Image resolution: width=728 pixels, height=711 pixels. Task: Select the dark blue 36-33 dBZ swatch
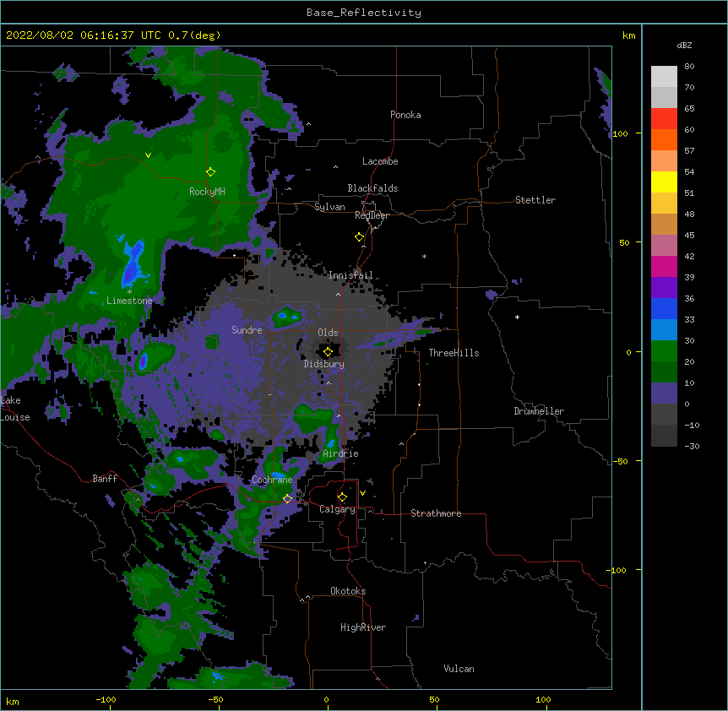[664, 308]
